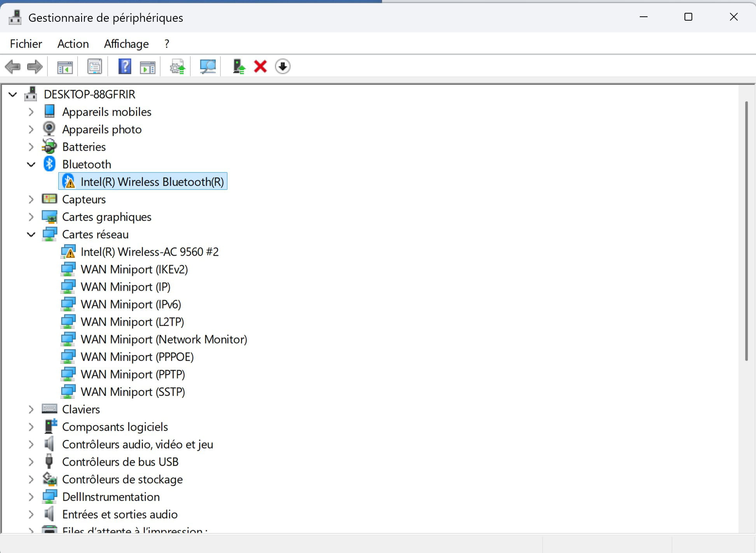Image resolution: width=756 pixels, height=553 pixels.
Task: Click the vertical scrollbar thumb
Action: click(746, 231)
